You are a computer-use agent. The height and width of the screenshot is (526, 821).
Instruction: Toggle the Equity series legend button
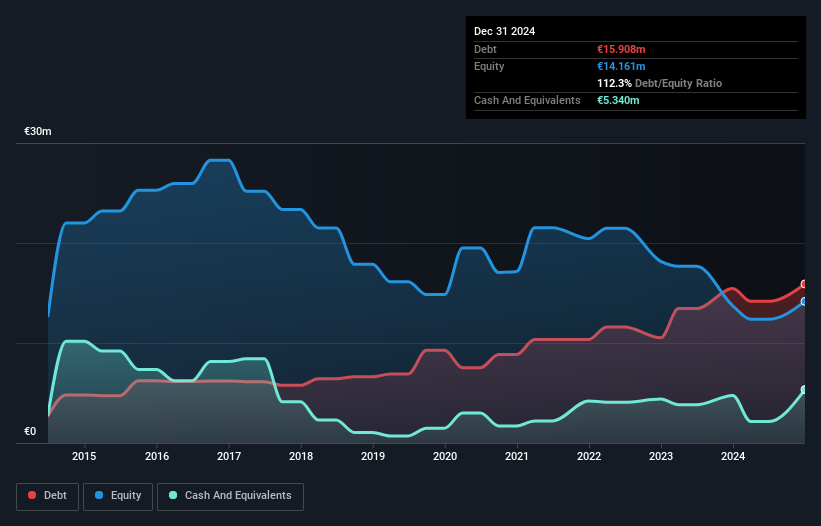click(118, 496)
